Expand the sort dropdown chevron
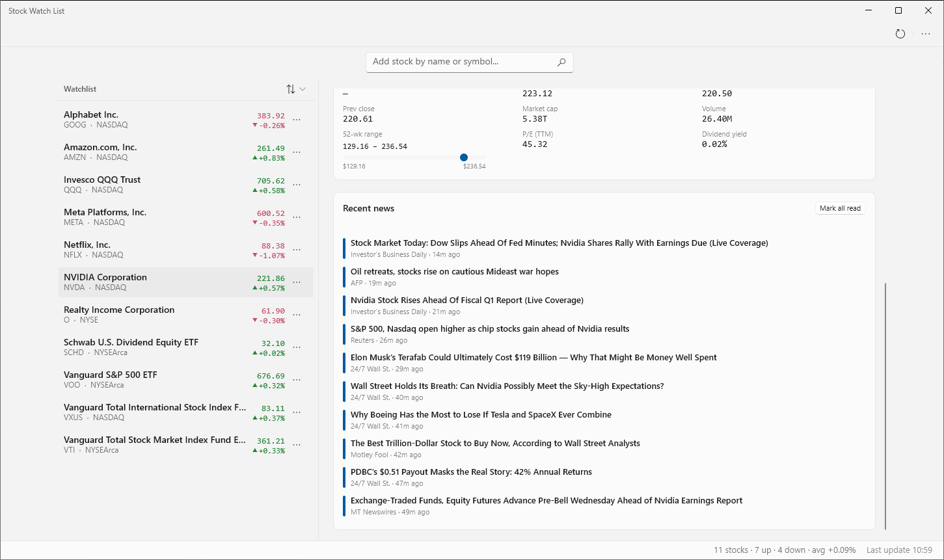This screenshot has width=944, height=560. coord(303,89)
